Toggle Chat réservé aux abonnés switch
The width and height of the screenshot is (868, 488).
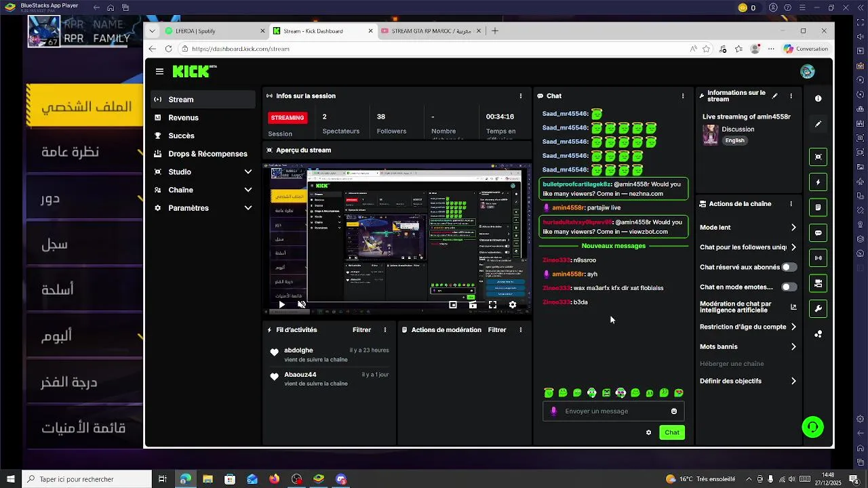(x=789, y=267)
